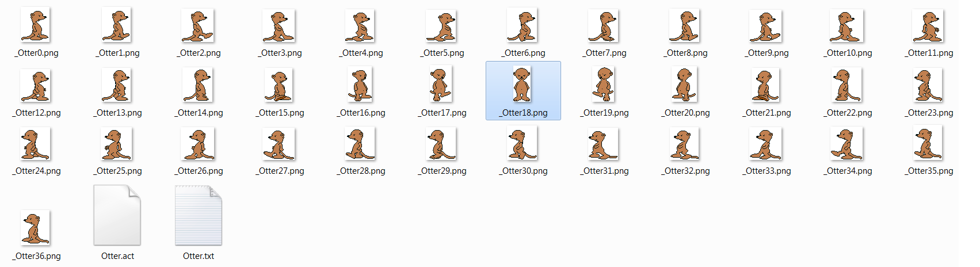Image resolution: width=980 pixels, height=267 pixels.
Task: Select the _Otter15.png file icon
Action: tap(279, 85)
